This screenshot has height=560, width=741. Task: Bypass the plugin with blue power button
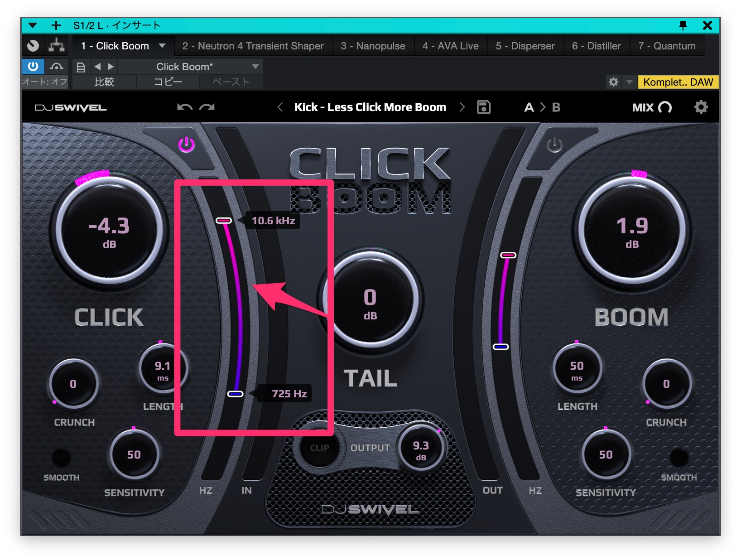click(33, 67)
